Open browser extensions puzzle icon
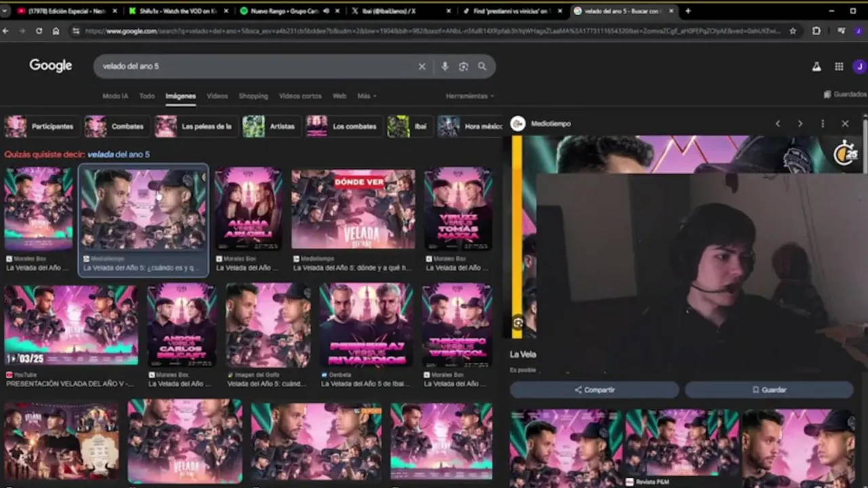868x488 pixels. pyautogui.click(x=816, y=30)
